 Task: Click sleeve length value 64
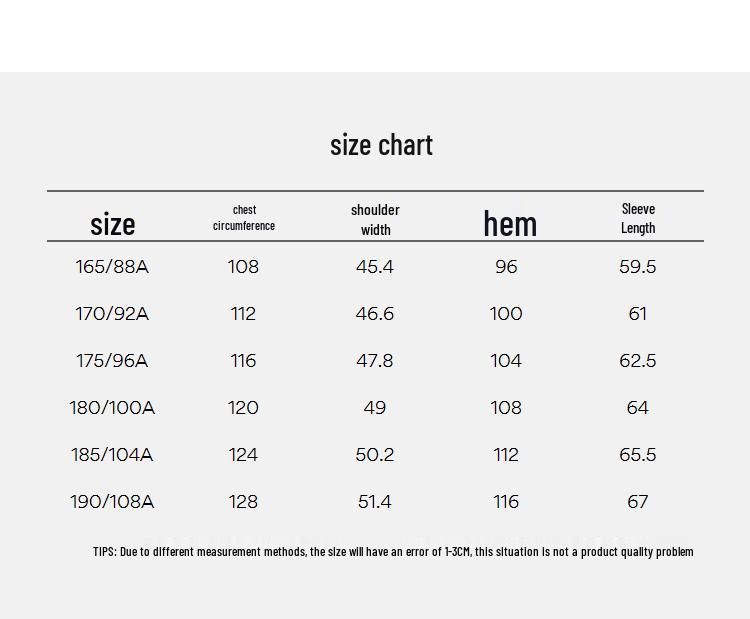tap(638, 408)
